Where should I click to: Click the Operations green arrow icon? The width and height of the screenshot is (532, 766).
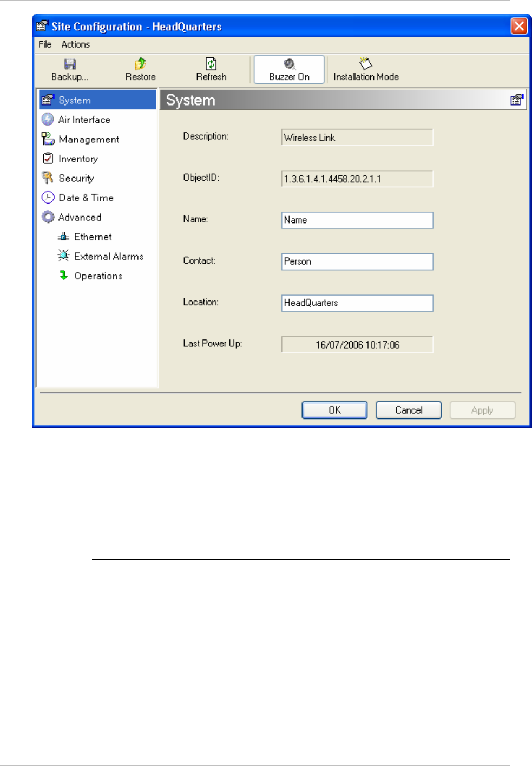pos(63,275)
